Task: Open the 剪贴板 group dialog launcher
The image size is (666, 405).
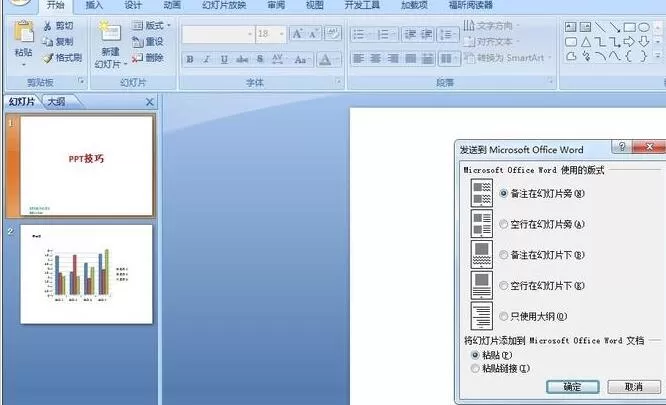Action: pos(81,82)
